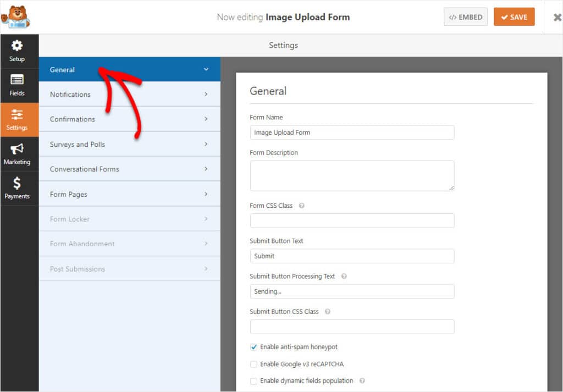Save the Image Upload Form
Image resolution: width=563 pixels, height=392 pixels.
coord(514,16)
